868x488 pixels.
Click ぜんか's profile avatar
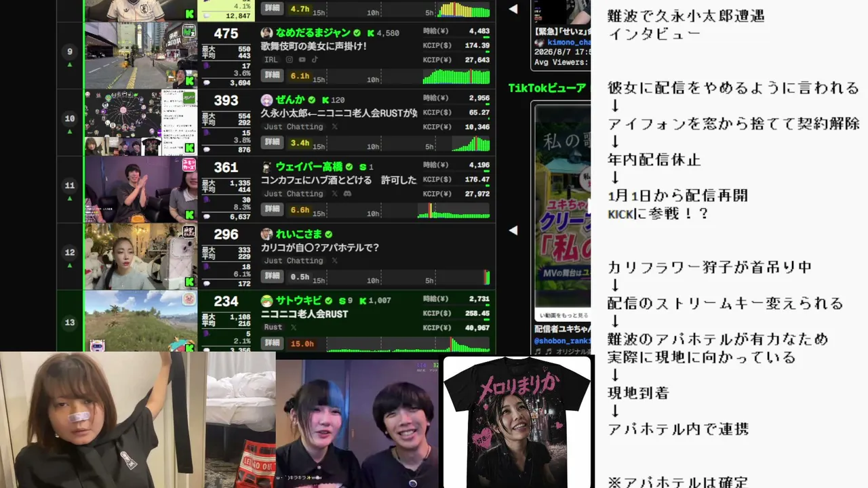pos(267,100)
